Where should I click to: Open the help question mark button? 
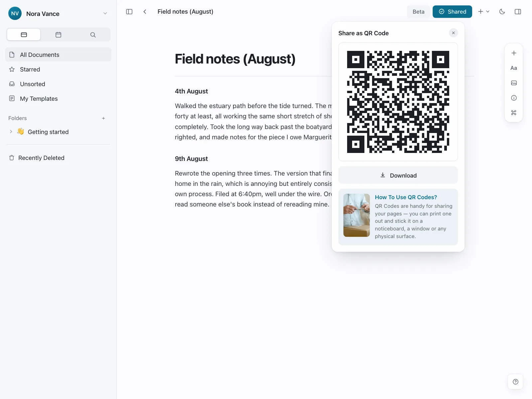pos(515,382)
